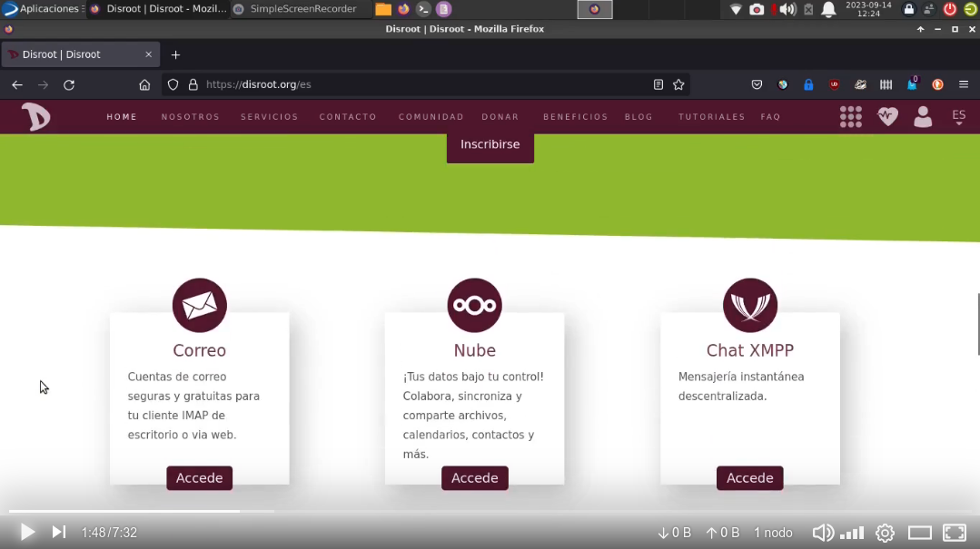
Task: Close the Disroot | Disroot tab
Action: point(148,54)
